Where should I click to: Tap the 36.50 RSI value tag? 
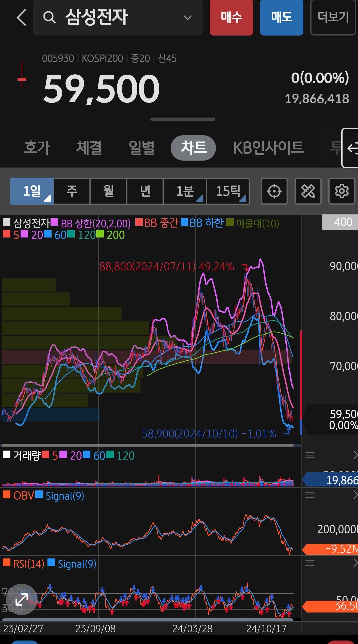click(x=330, y=606)
